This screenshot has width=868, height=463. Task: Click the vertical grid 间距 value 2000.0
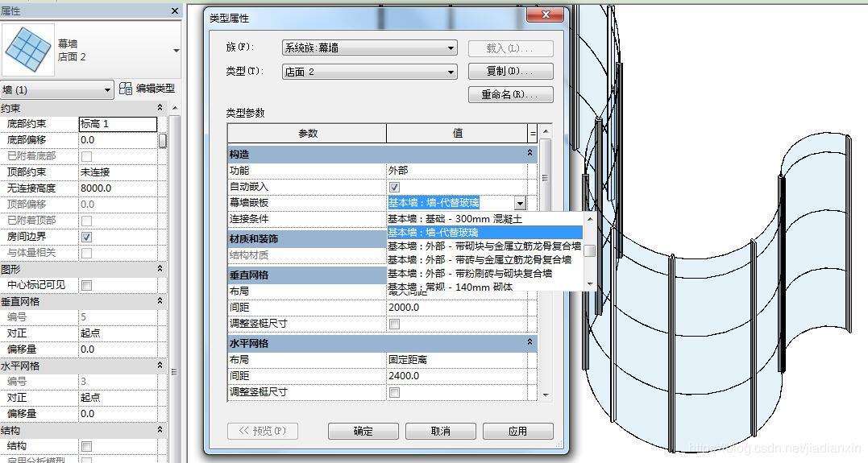pyautogui.click(x=457, y=307)
